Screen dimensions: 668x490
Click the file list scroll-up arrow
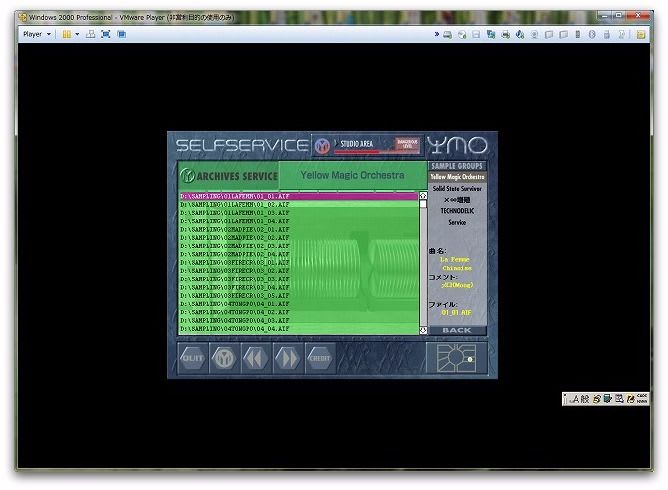423,196
